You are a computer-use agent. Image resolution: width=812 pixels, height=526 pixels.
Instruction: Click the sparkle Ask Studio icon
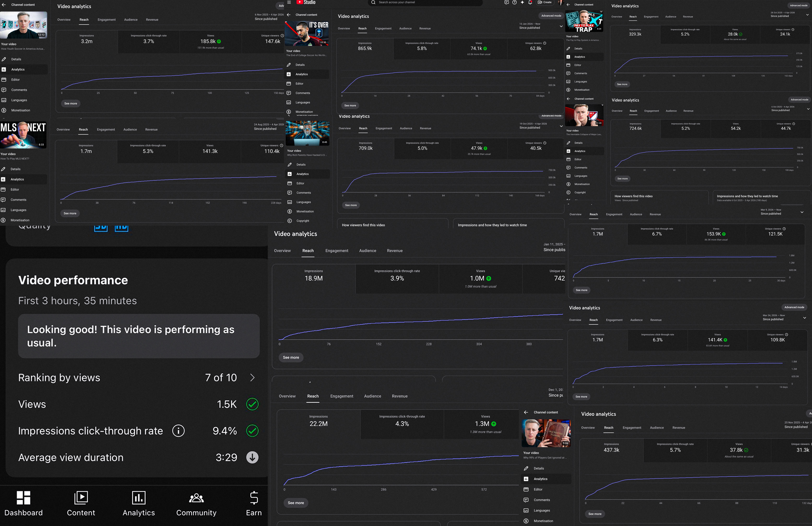click(x=522, y=2)
